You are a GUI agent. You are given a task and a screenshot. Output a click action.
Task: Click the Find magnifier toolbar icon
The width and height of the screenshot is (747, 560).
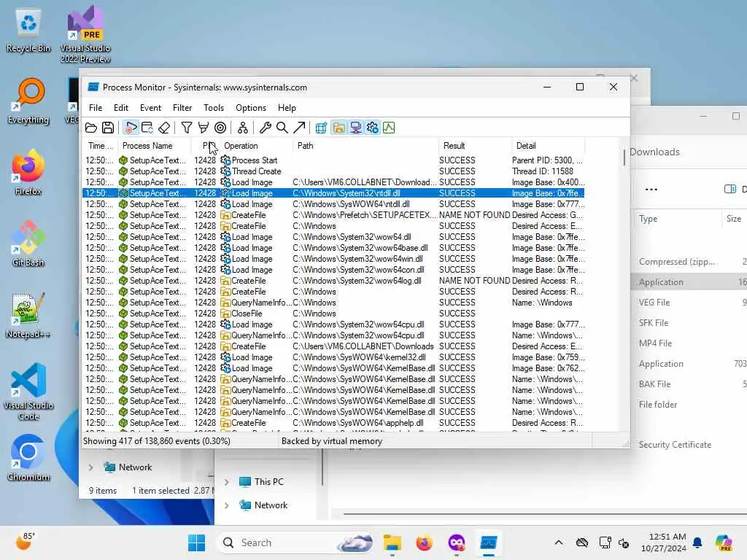point(282,128)
